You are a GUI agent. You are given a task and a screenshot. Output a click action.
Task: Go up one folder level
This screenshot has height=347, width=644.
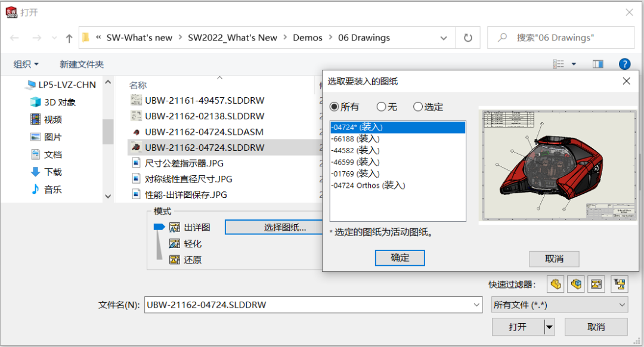click(69, 38)
